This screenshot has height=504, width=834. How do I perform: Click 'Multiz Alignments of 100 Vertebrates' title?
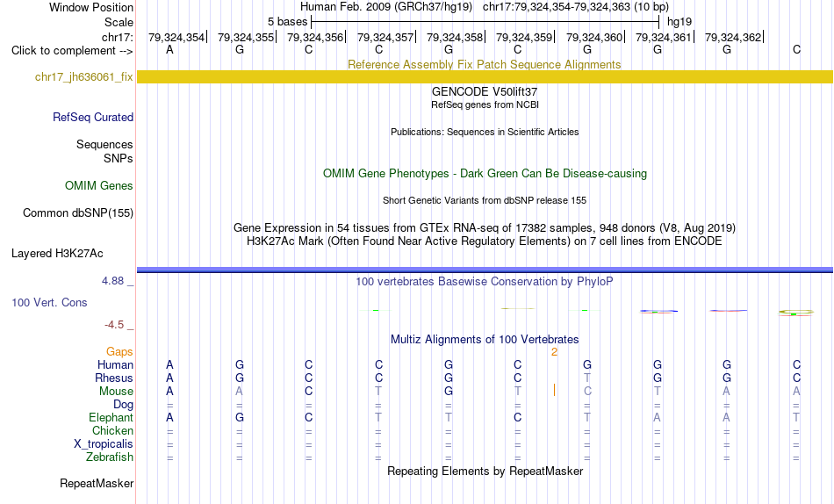pos(485,340)
